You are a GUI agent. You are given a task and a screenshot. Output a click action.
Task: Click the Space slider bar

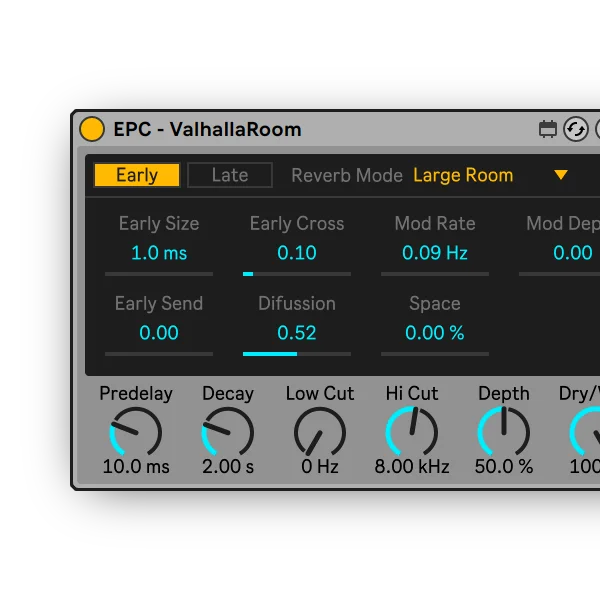435,354
